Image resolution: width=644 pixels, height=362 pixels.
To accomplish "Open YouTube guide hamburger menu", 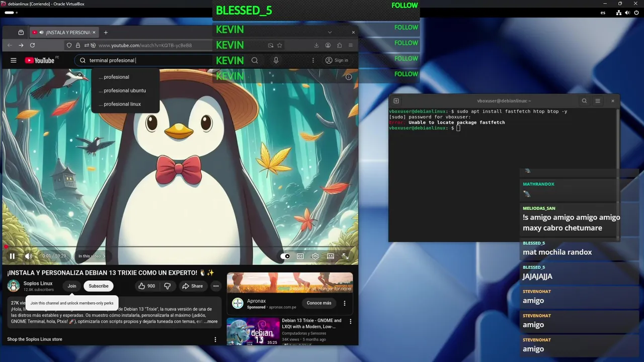I will click(14, 60).
